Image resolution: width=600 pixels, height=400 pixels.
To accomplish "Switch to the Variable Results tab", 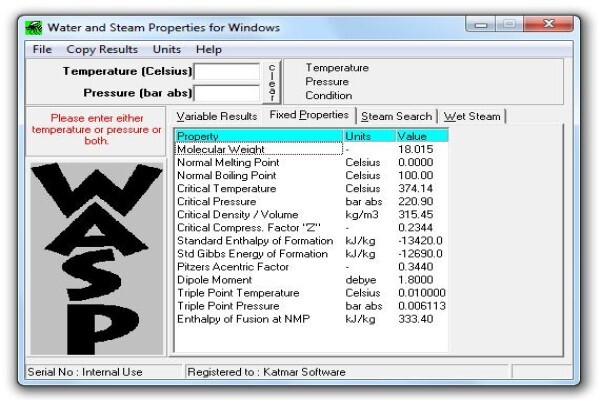I will pyautogui.click(x=217, y=116).
